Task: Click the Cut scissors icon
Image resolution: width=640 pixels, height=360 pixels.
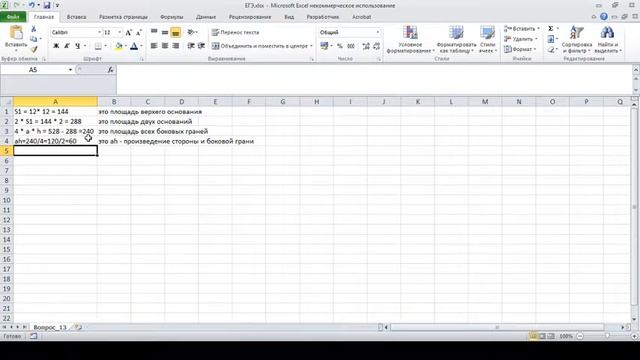Action: [x=33, y=29]
